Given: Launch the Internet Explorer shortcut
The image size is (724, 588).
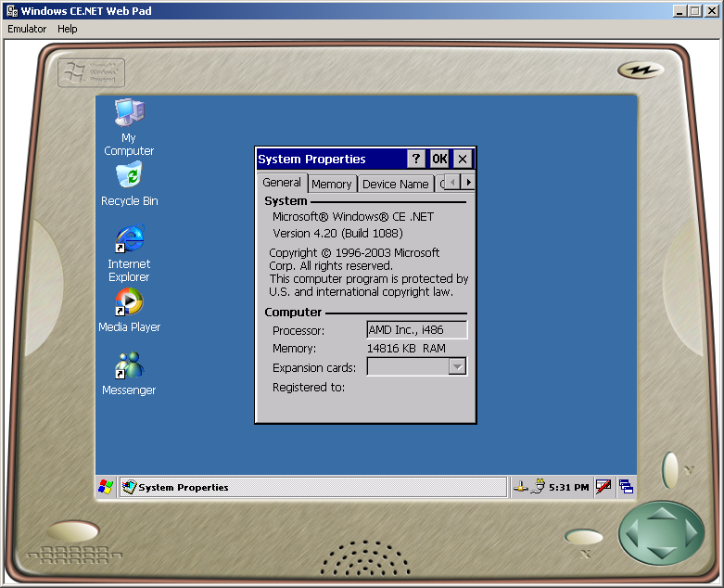Looking at the screenshot, I should pyautogui.click(x=129, y=253).
